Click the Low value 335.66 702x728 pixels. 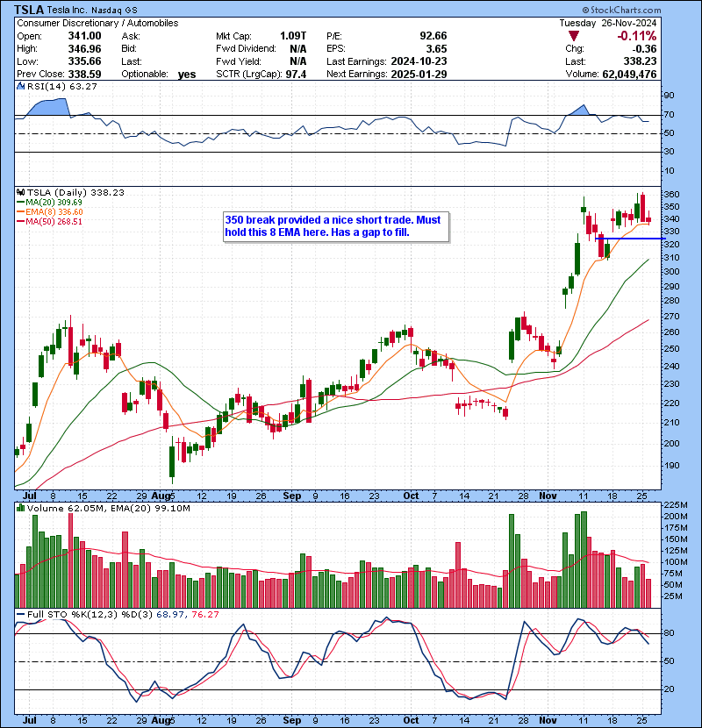tap(84, 61)
